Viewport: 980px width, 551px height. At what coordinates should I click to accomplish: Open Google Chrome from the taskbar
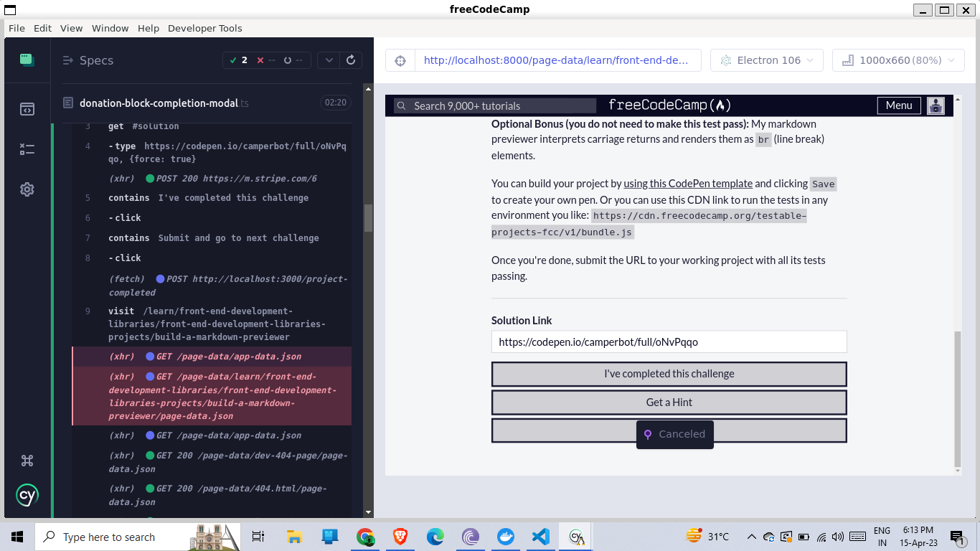(x=365, y=537)
